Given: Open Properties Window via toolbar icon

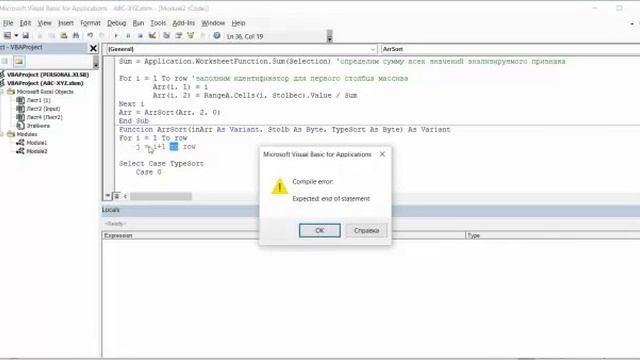Looking at the screenshot, I should point(178,36).
